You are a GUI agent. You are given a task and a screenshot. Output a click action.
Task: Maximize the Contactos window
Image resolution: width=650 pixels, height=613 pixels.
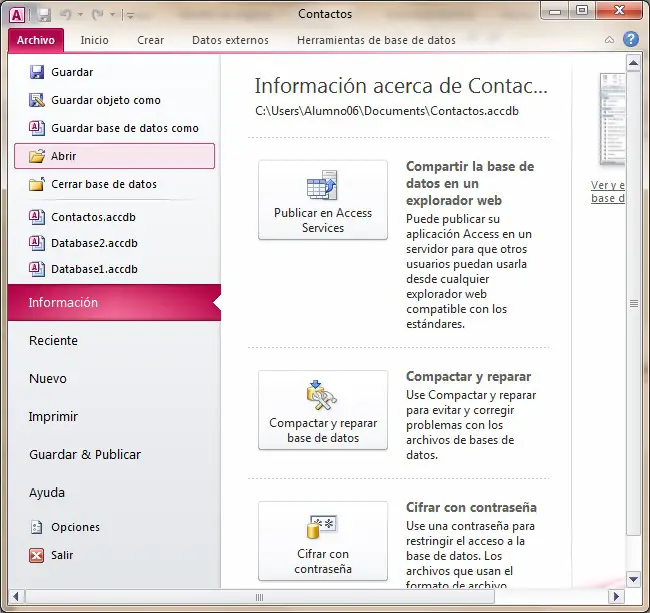582,10
